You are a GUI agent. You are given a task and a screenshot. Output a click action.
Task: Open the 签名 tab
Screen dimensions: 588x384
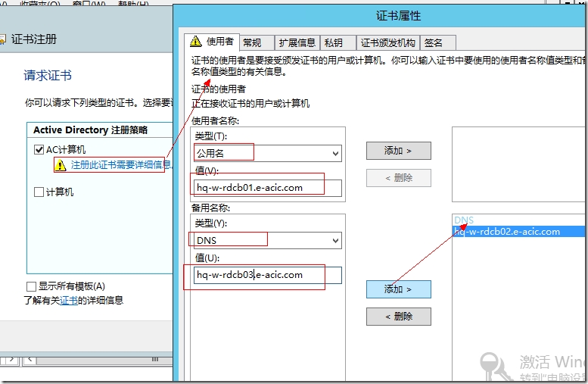(x=438, y=42)
